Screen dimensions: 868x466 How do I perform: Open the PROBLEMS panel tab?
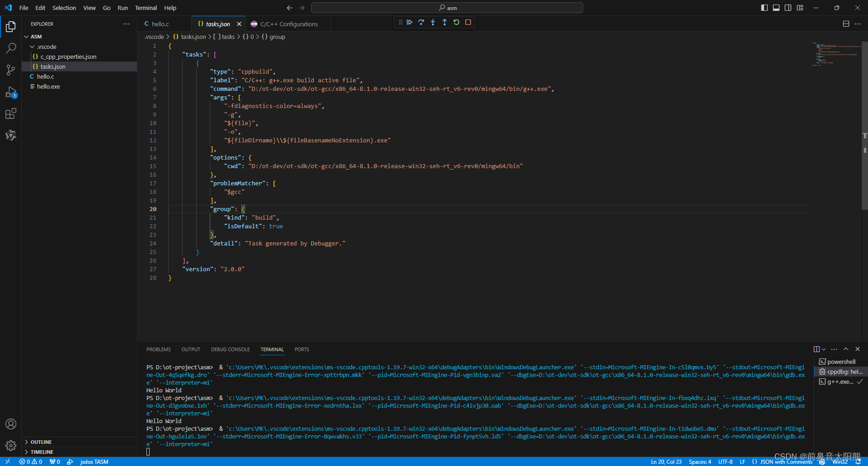point(159,349)
